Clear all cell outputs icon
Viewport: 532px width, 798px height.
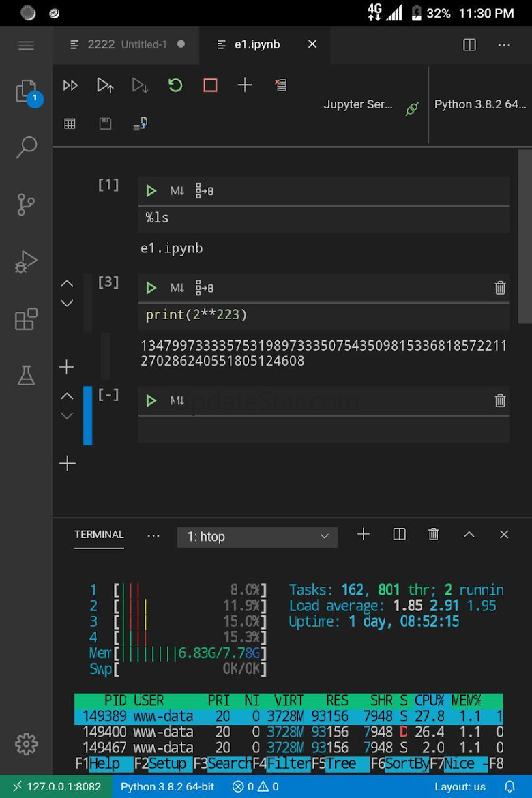(x=280, y=85)
